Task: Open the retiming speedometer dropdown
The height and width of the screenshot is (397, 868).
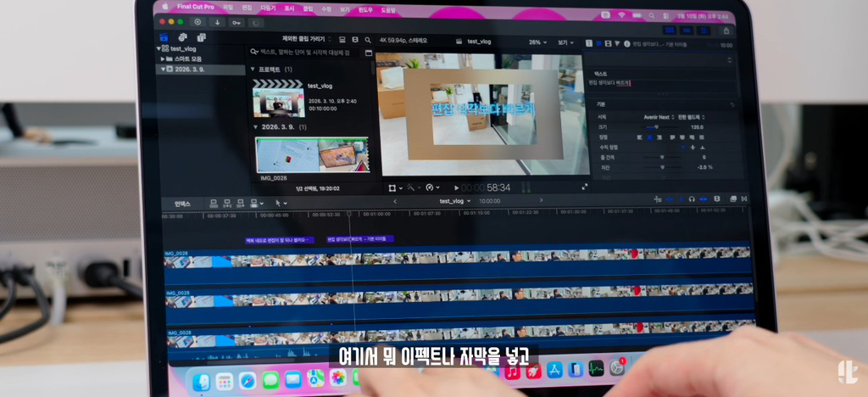Action: tap(432, 187)
